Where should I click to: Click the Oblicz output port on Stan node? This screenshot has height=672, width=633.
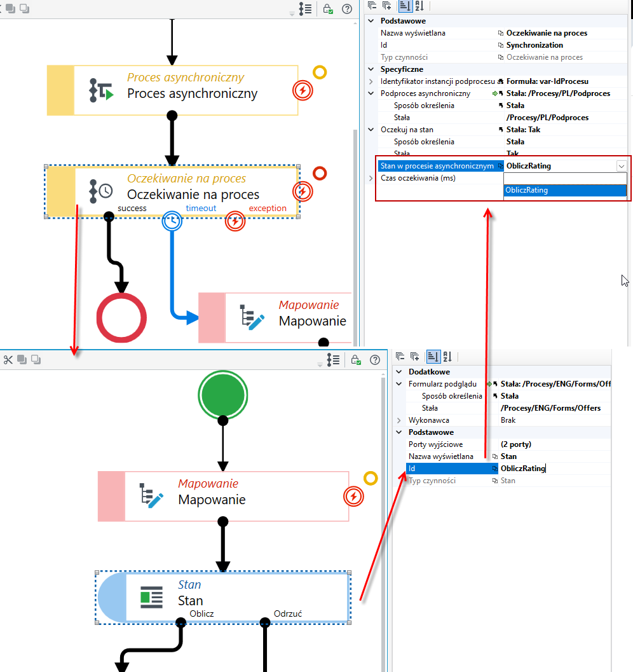pyautogui.click(x=180, y=622)
